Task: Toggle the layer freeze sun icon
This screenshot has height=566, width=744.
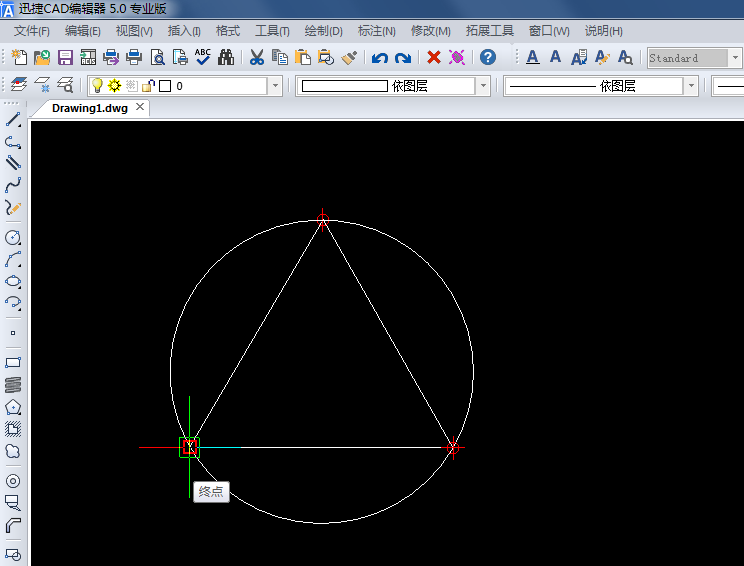Action: 114,86
